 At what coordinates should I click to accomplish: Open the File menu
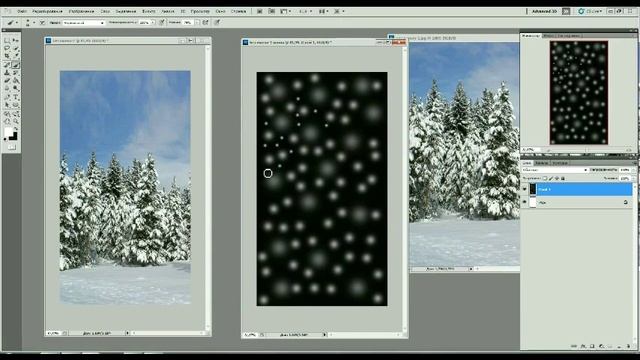[x=22, y=11]
